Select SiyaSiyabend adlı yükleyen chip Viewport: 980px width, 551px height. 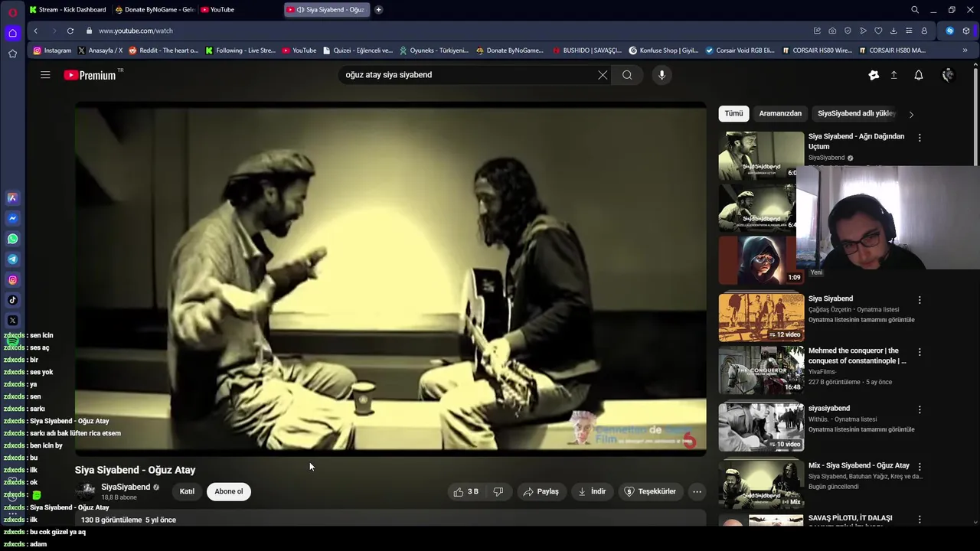pyautogui.click(x=856, y=113)
